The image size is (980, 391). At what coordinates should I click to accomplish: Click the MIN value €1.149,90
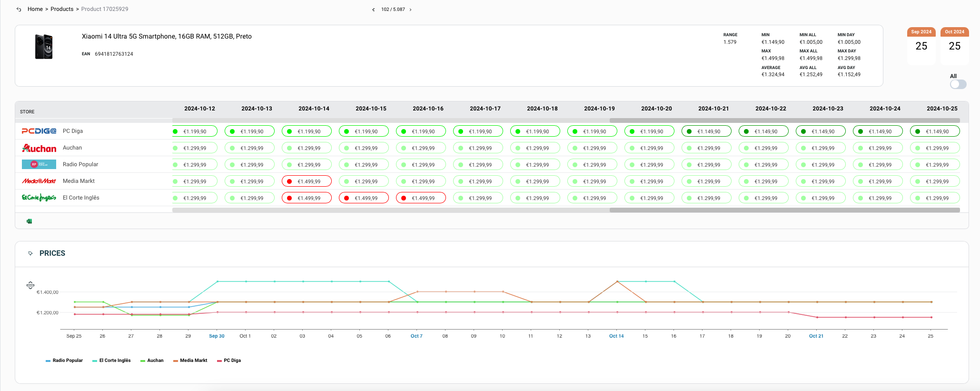click(x=773, y=42)
